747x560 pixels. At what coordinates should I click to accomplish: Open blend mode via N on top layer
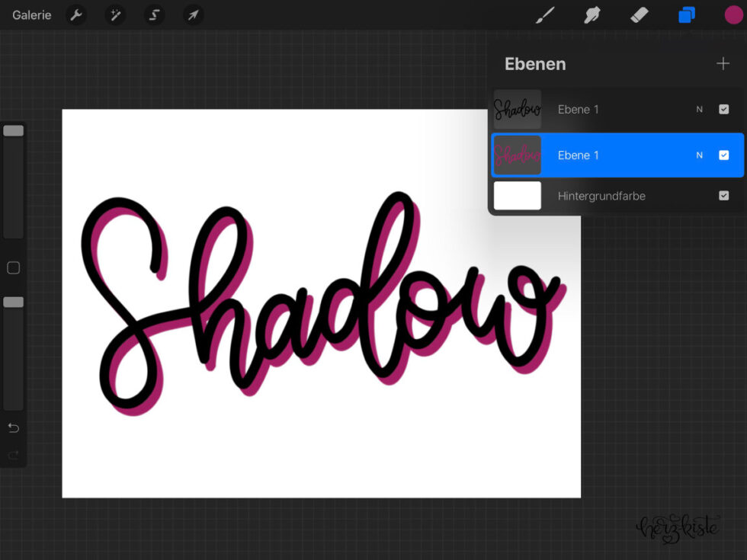[x=699, y=109]
